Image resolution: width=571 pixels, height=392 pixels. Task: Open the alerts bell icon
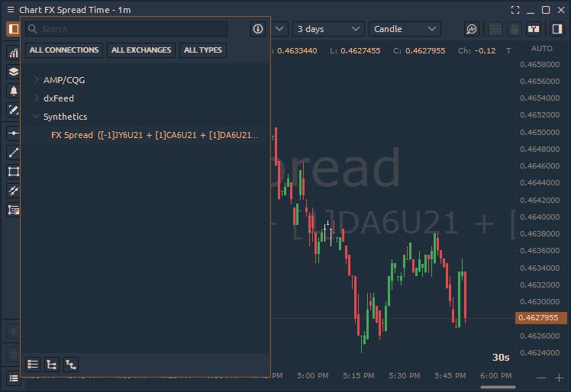pos(13,91)
